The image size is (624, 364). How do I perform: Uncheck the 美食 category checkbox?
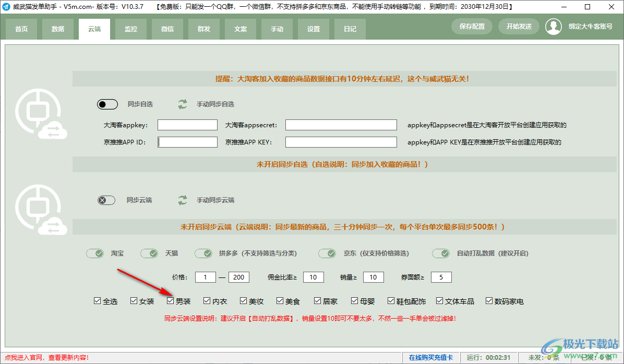[x=280, y=301]
